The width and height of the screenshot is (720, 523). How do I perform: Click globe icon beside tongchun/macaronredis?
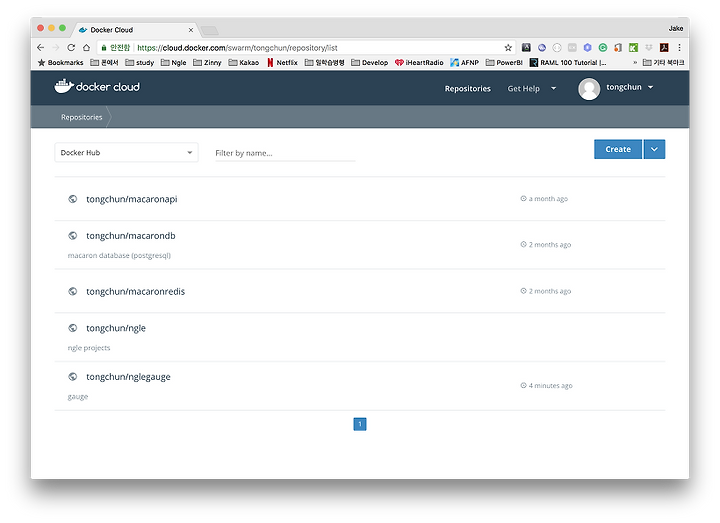(x=73, y=291)
